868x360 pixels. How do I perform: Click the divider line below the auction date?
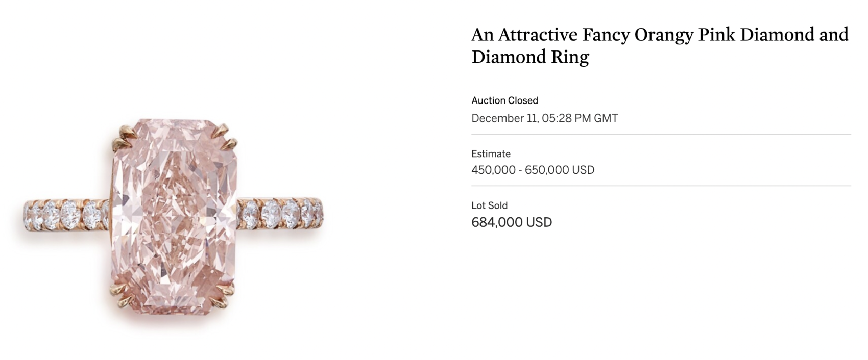[661, 134]
